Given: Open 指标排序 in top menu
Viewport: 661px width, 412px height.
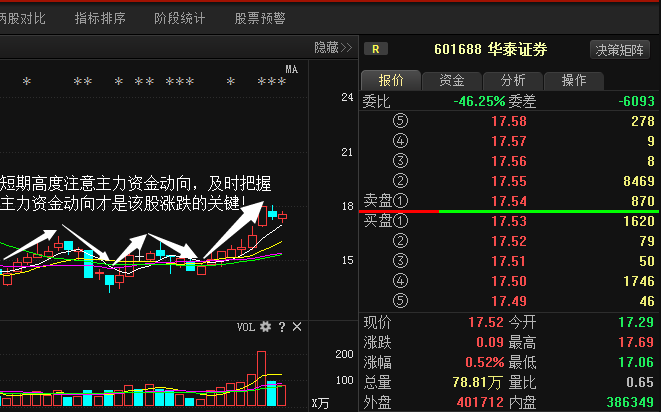Looking at the screenshot, I should point(100,18).
